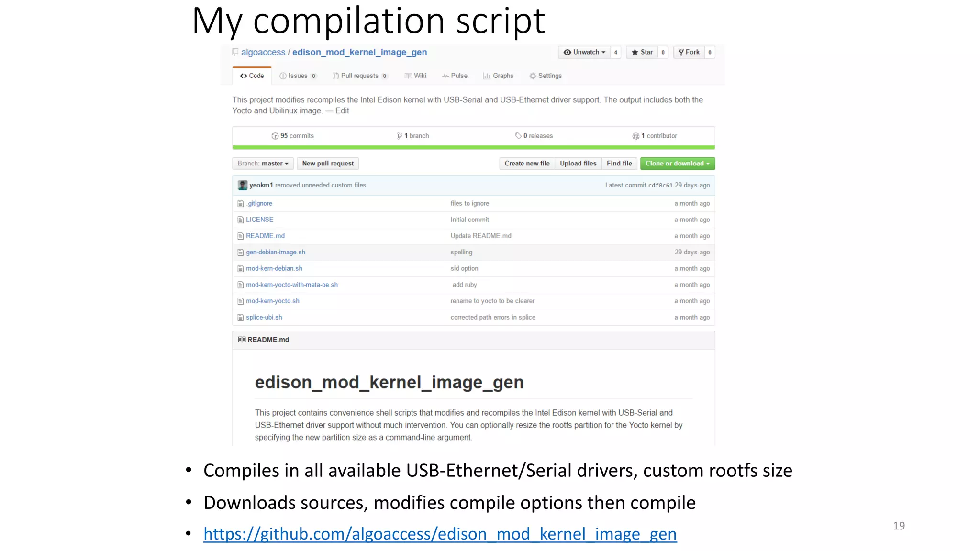The height and width of the screenshot is (551, 980).
Task: Open the Settings tab
Action: click(x=546, y=76)
